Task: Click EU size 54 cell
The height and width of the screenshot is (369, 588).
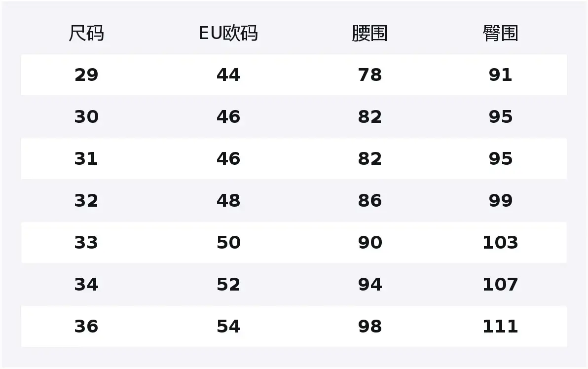Action: [228, 327]
